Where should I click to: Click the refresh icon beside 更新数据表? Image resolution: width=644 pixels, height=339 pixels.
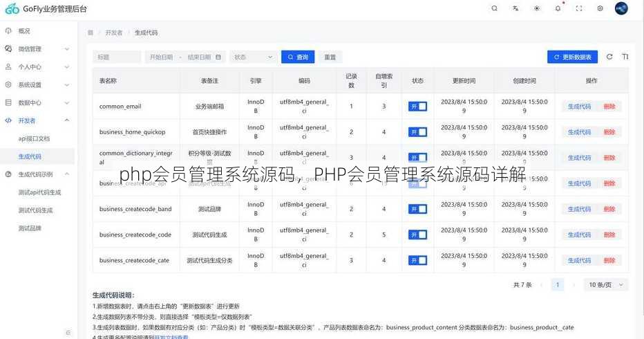(x=609, y=57)
